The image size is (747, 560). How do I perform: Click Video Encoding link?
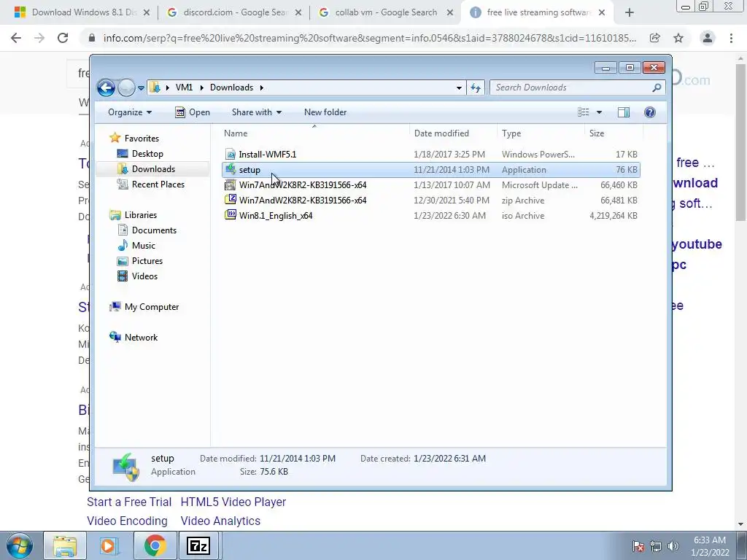[x=127, y=521]
